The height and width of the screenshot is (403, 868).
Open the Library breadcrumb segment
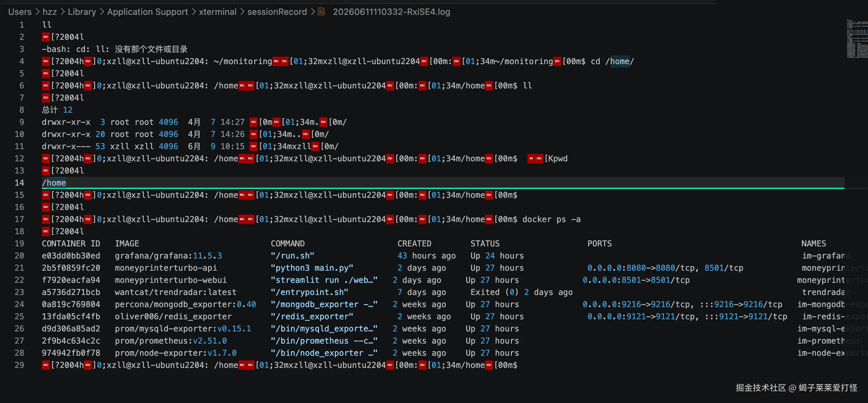[82, 12]
